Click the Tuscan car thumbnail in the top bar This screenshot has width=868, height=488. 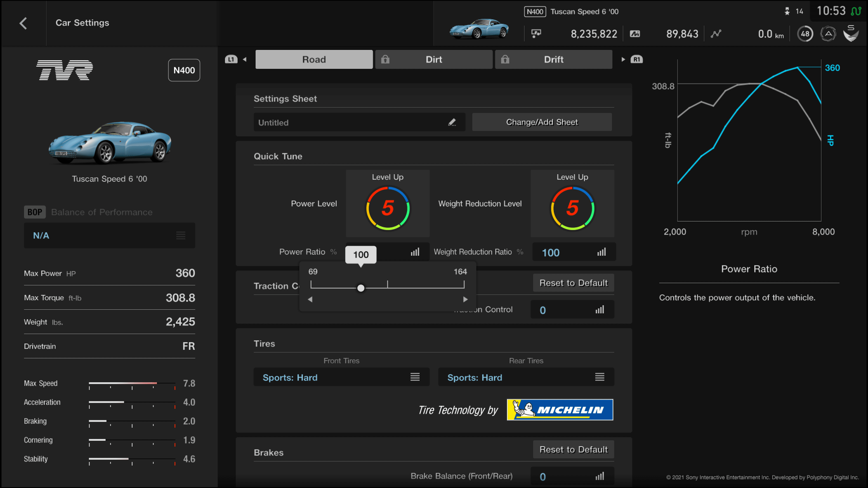[479, 29]
